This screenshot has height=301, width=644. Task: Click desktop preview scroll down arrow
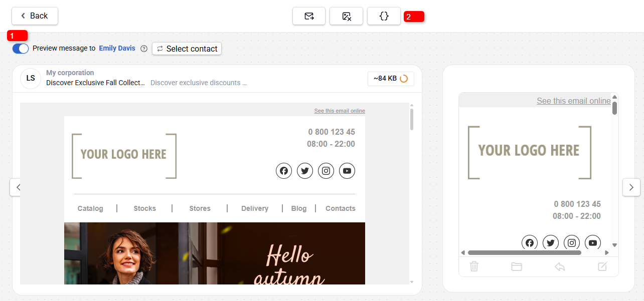[412, 282]
